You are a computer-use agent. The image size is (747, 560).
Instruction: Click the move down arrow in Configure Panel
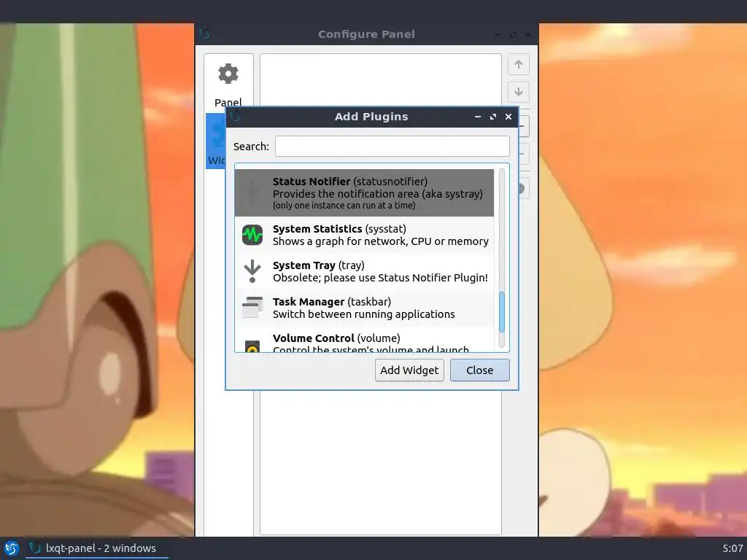[x=519, y=91]
